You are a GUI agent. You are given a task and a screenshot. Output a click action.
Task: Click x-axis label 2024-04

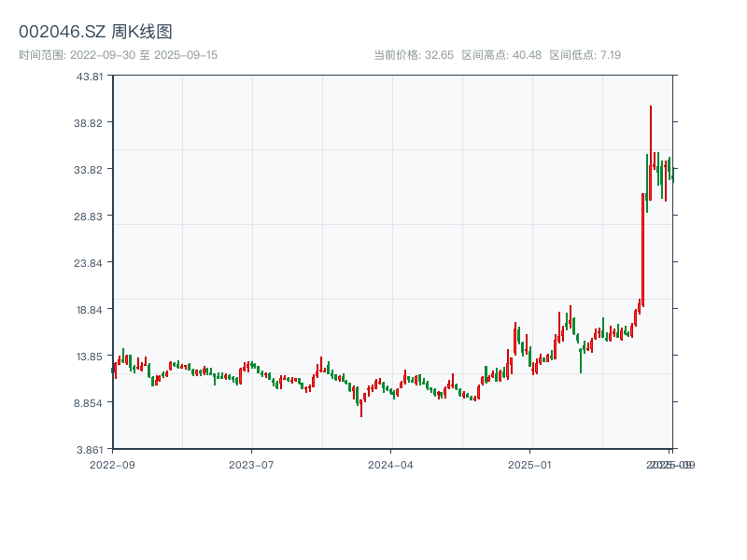tap(390, 465)
